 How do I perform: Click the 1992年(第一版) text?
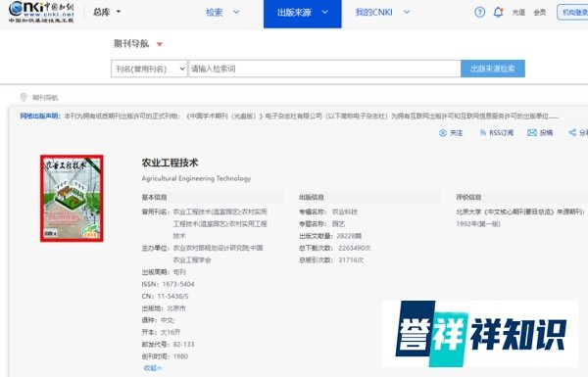[478, 224]
